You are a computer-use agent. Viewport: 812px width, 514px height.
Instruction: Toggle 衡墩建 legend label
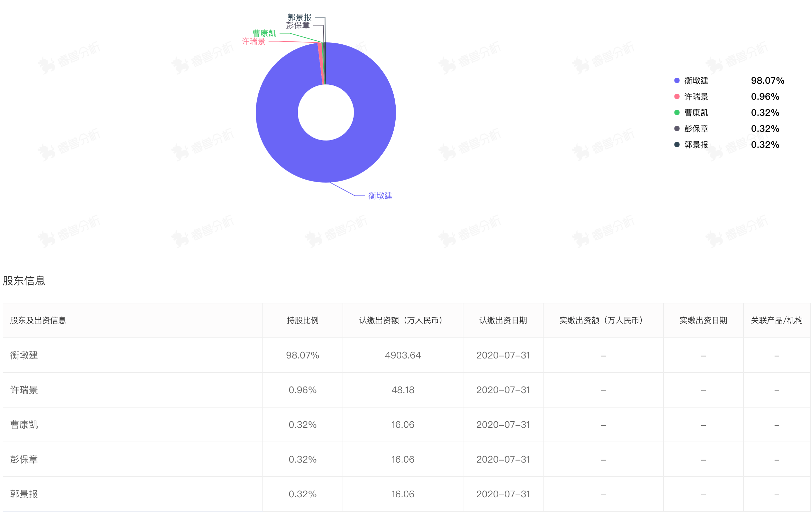[696, 80]
